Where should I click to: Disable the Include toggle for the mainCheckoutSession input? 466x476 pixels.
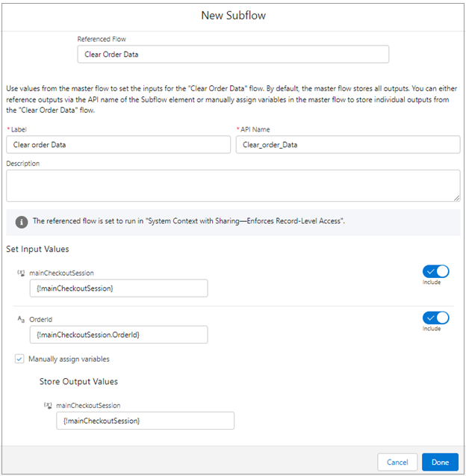435,271
